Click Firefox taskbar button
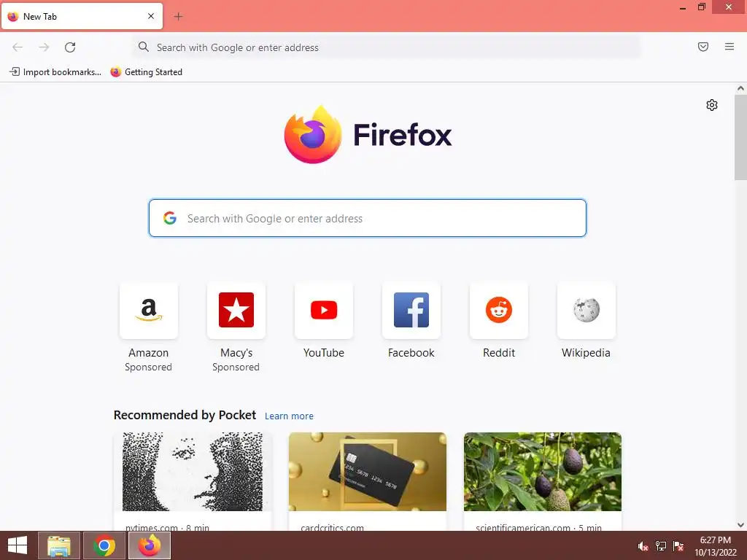Image resolution: width=747 pixels, height=560 pixels. (150, 545)
